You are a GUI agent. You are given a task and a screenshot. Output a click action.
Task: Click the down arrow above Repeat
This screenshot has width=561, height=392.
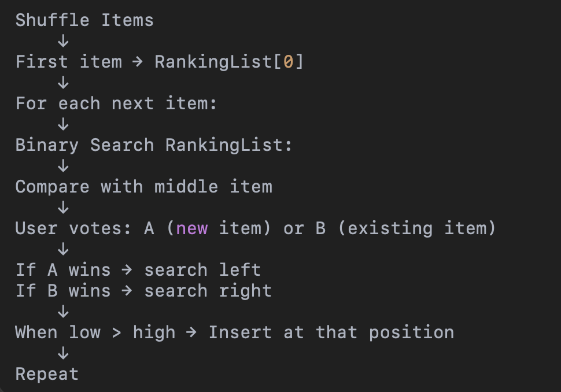(x=63, y=353)
